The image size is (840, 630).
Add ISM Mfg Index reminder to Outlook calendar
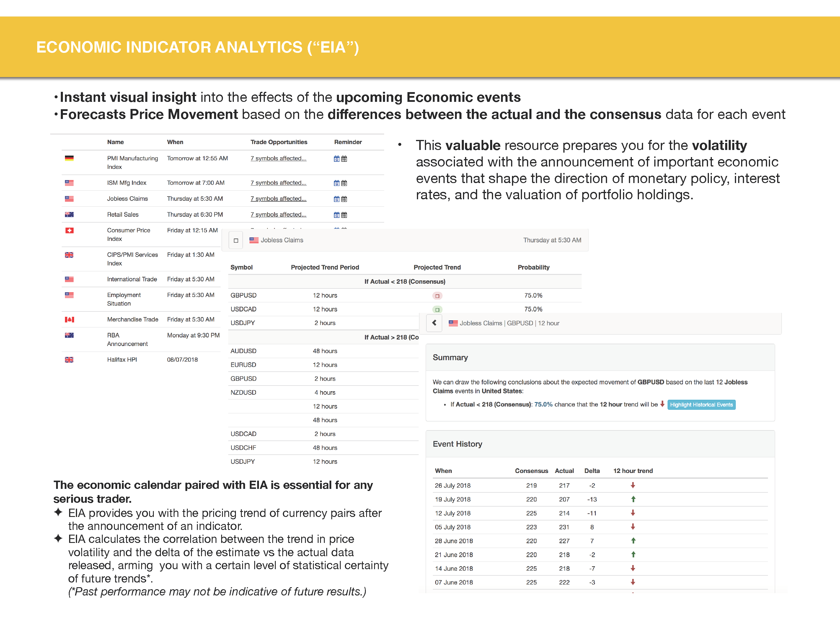click(x=344, y=183)
